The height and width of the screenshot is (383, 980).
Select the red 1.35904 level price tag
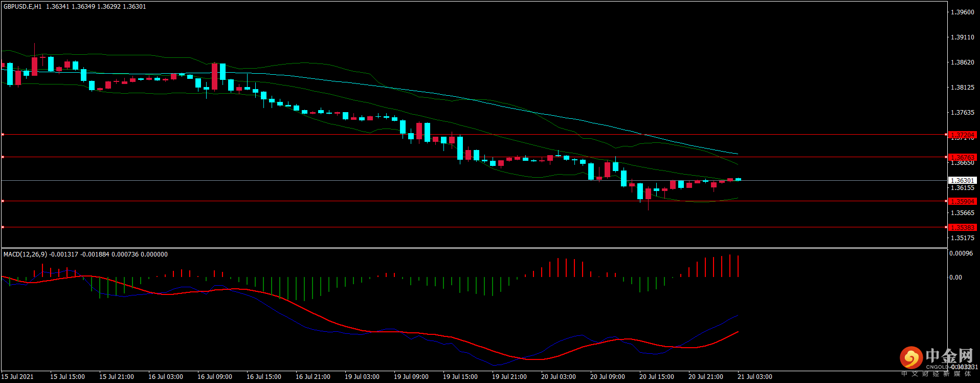pyautogui.click(x=963, y=201)
